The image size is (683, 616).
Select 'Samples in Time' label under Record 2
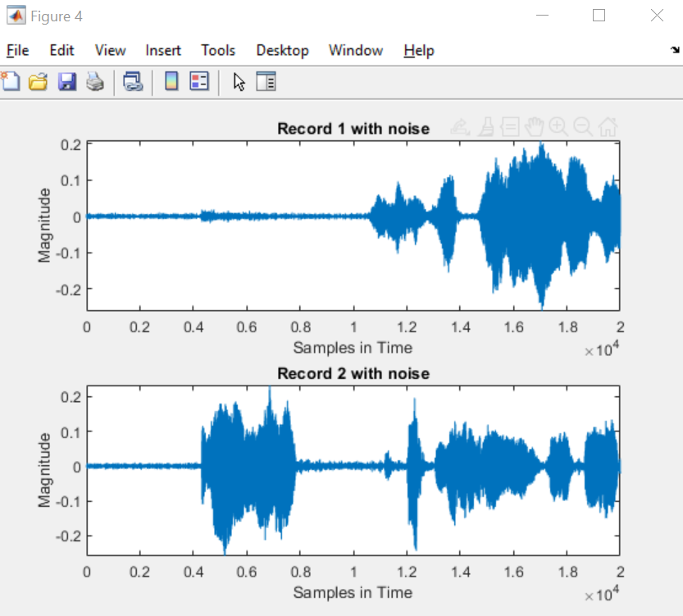coord(353,592)
